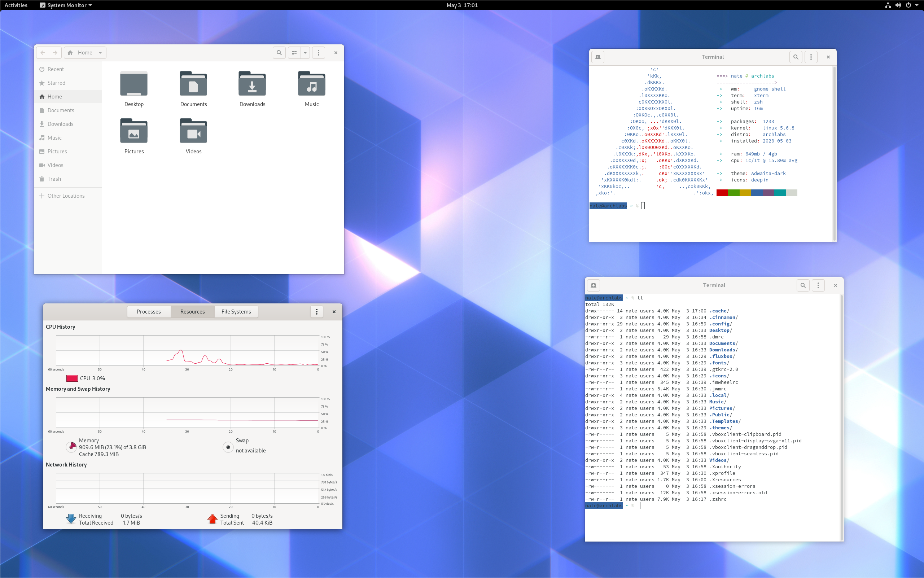This screenshot has width=924, height=578.
Task: Click the Memory pie color indicator
Action: pos(71,447)
